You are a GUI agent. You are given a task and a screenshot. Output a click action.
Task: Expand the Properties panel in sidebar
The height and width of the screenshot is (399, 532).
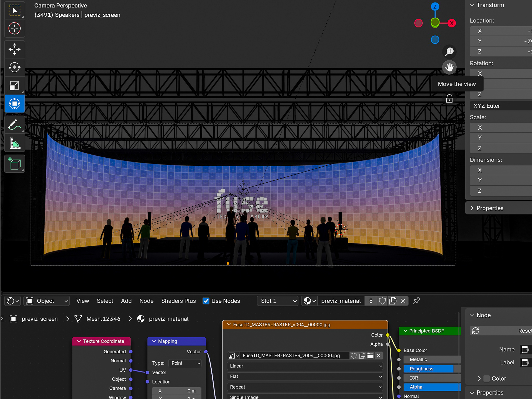(472, 208)
